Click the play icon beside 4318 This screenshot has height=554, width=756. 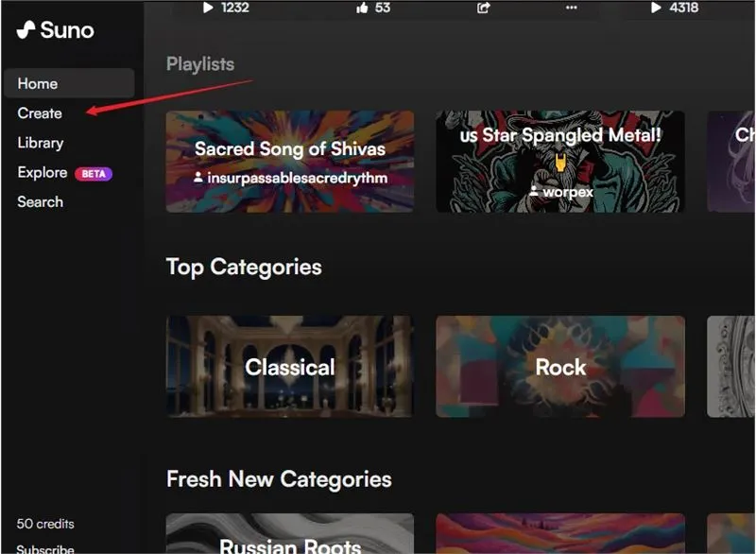pos(656,8)
